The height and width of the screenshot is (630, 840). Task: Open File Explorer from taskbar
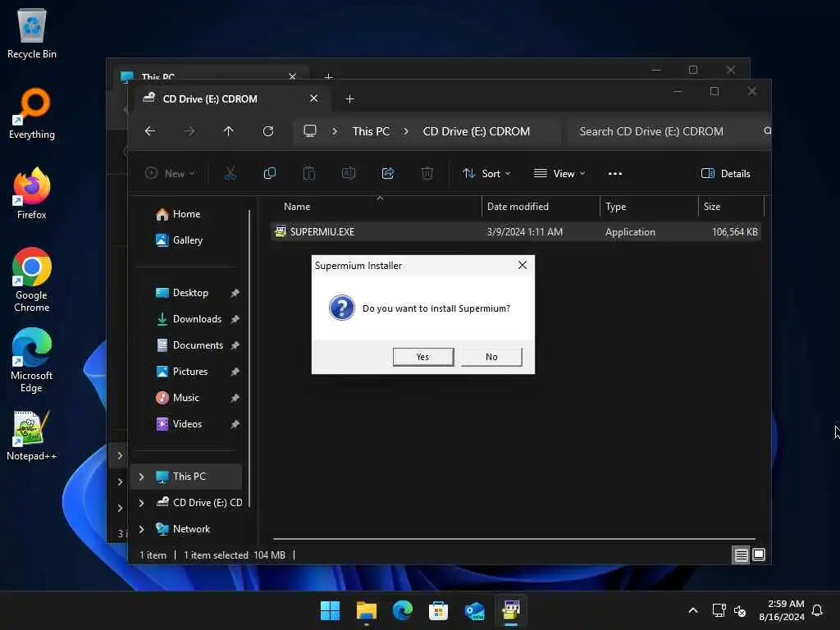point(367,610)
